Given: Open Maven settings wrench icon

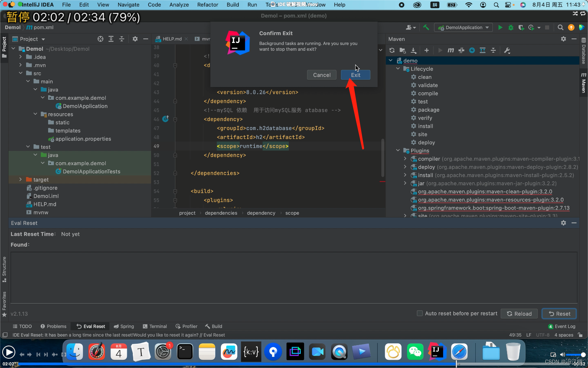Looking at the screenshot, I should pyautogui.click(x=507, y=50).
